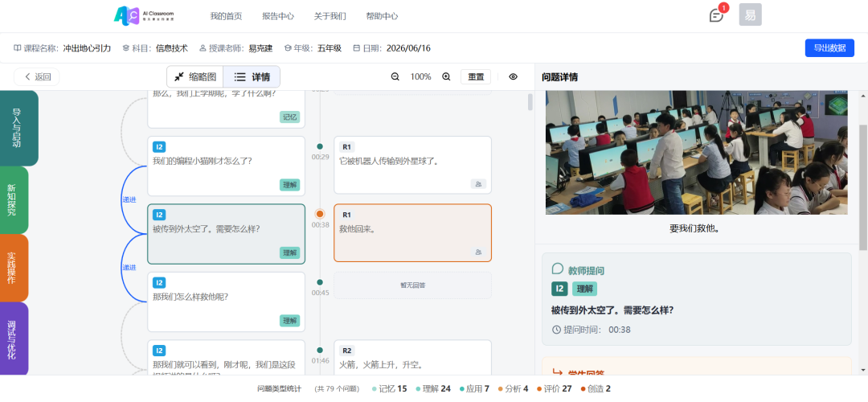Click the 暂无回答 placeholder box
Image resolution: width=868 pixels, height=402 pixels.
tap(412, 285)
